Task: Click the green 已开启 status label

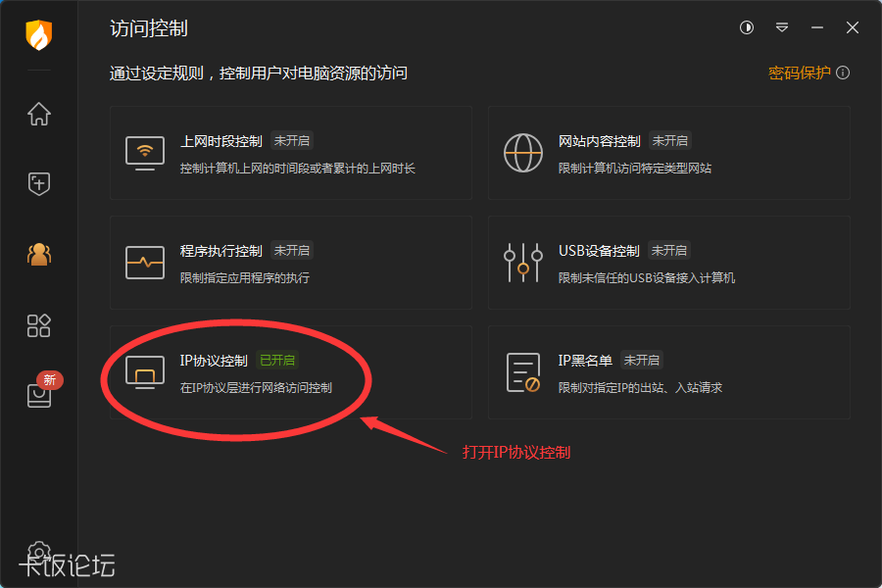Action: [x=277, y=360]
